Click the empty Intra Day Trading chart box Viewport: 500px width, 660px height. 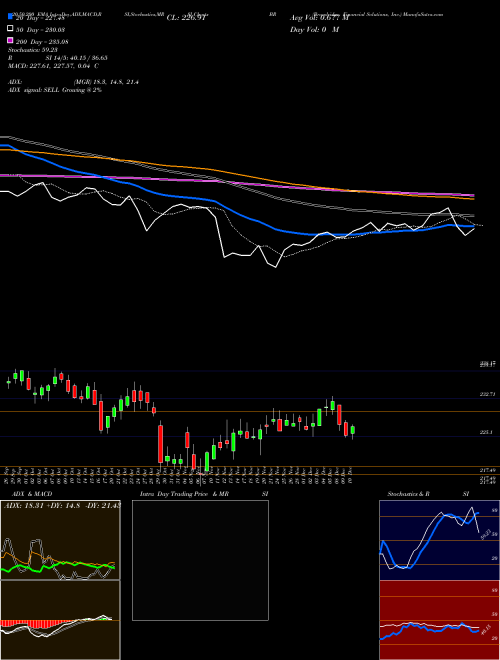tap(200, 560)
